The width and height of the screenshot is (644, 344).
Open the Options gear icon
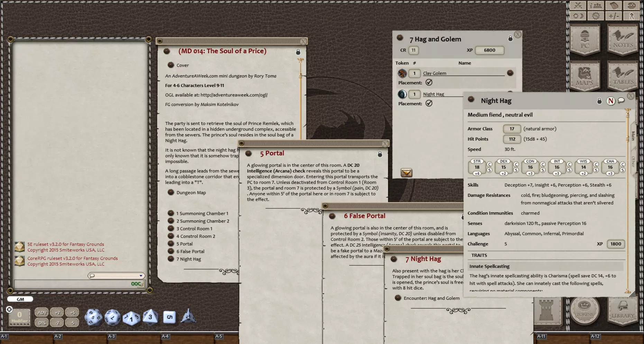tap(596, 16)
